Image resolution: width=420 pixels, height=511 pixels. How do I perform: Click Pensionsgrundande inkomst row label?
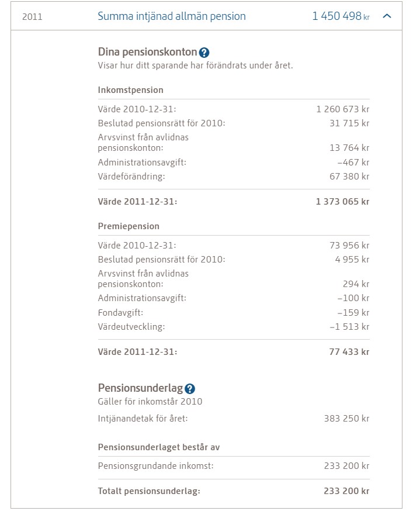point(155,466)
